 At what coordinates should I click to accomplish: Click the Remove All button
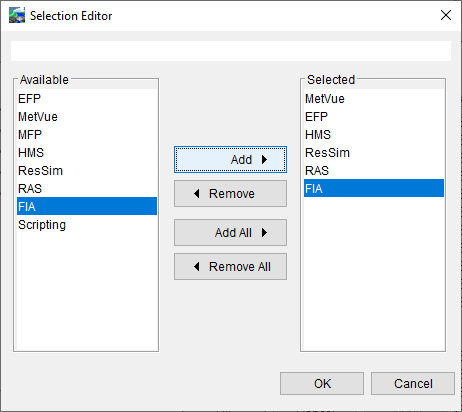click(230, 267)
